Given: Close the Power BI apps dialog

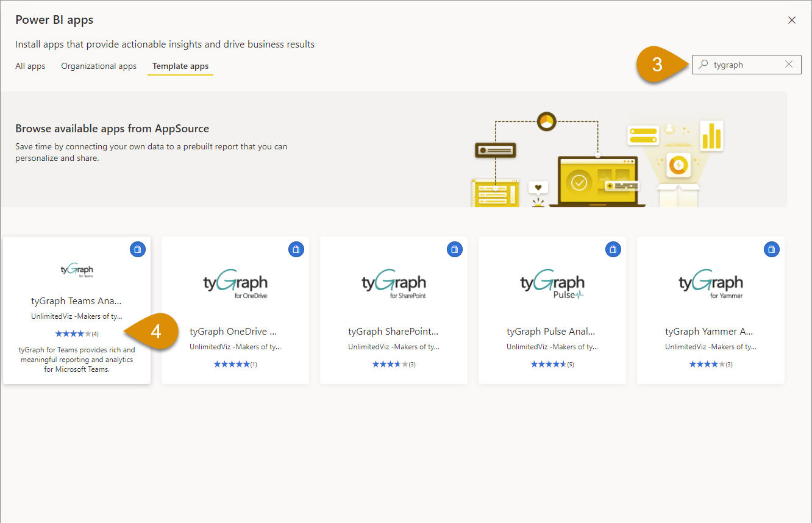Looking at the screenshot, I should tap(791, 20).
